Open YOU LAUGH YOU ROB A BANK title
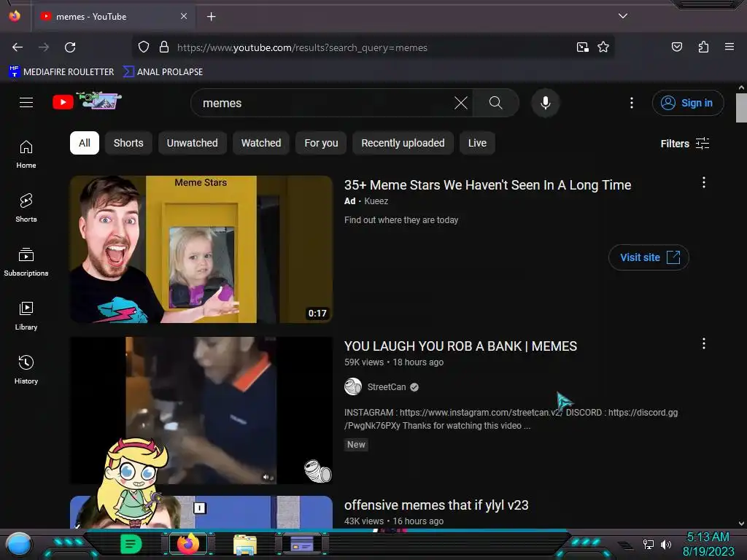The image size is (747, 560). tap(460, 346)
